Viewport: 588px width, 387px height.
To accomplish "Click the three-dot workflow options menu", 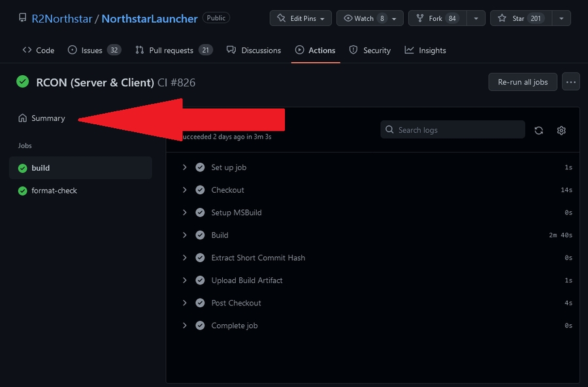I will coord(571,82).
